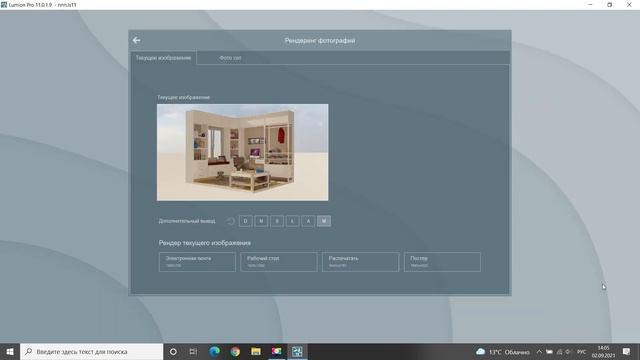Open the weather widget showing 13°C
This screenshot has height=360, width=640.
point(503,352)
